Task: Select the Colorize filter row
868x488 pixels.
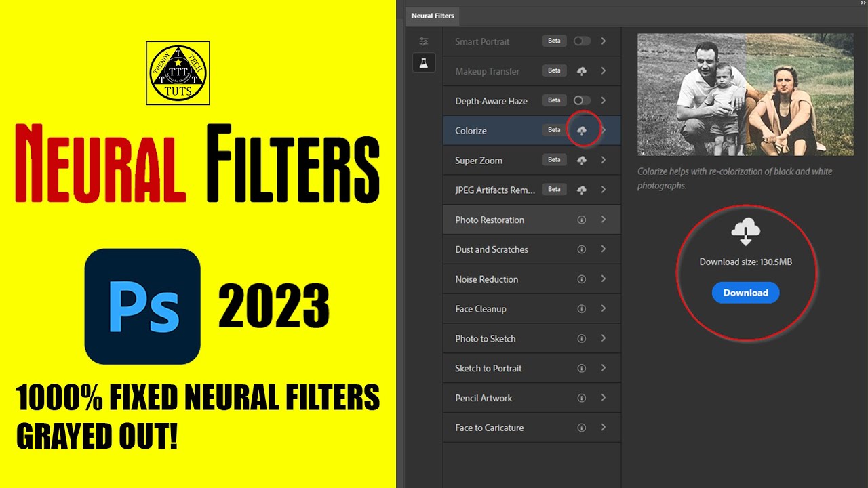Action: [x=532, y=130]
